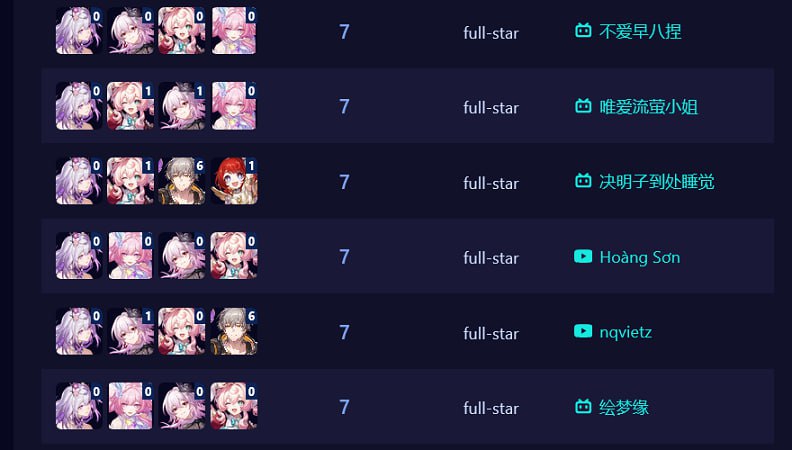Open the nqvietz video link
Viewport: 792px width, 450px height.
(x=625, y=332)
